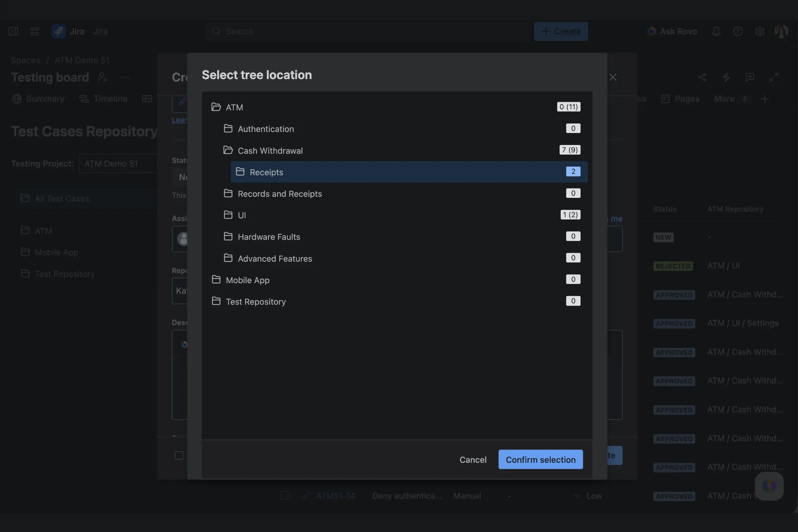Select the checkbox in the ATM51-14 row
798x532 pixels.
click(284, 496)
